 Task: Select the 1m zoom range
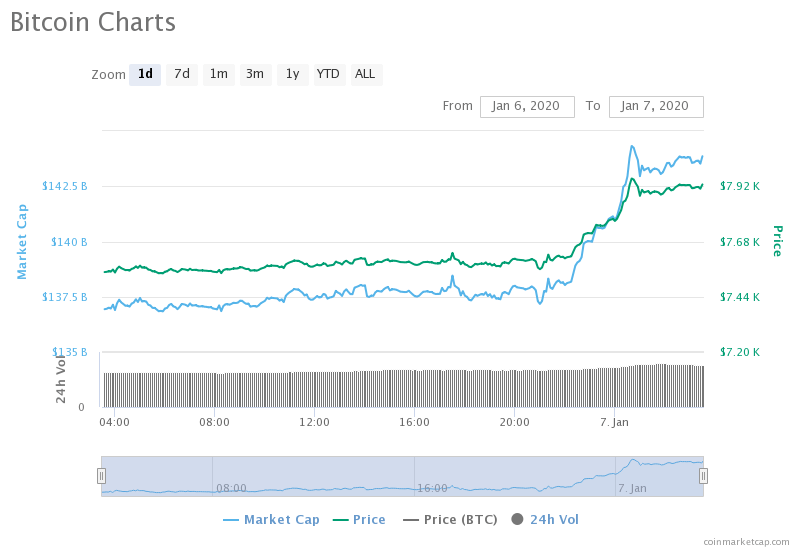pyautogui.click(x=219, y=74)
